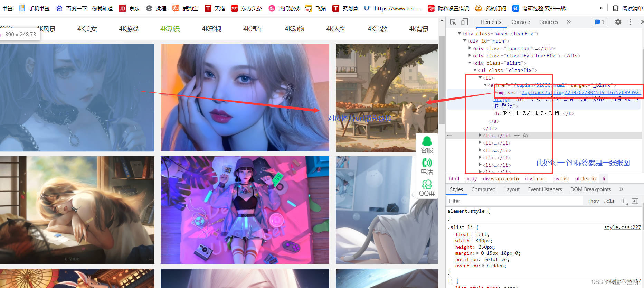The image size is (644, 288).
Task: Click the page vertical scrollbar thumb
Action: [x=442, y=80]
